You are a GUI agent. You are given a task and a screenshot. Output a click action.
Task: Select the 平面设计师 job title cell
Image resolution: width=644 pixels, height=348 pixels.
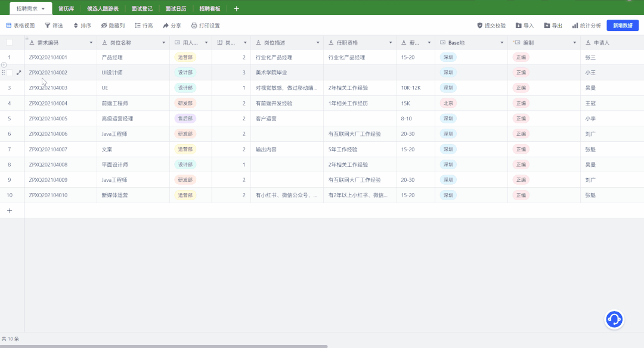point(133,164)
